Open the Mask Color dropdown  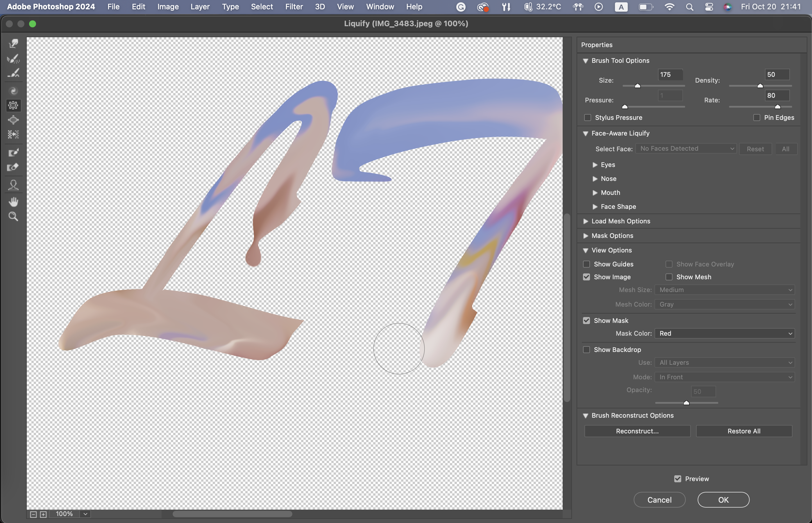(725, 333)
